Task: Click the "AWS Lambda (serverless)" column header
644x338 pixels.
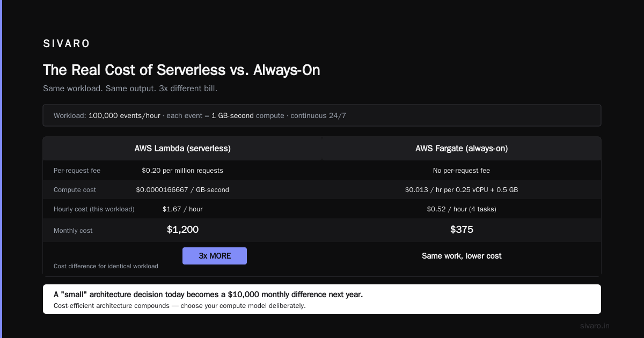Action: 182,149
